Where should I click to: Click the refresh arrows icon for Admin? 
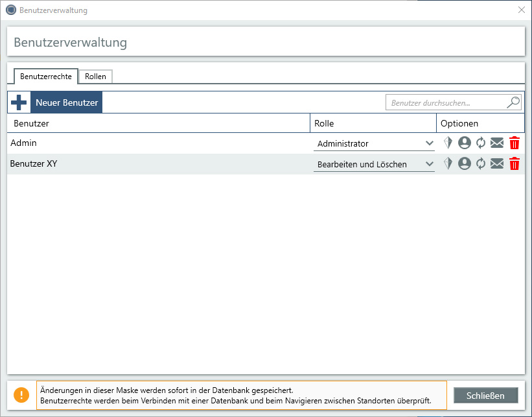pos(480,143)
